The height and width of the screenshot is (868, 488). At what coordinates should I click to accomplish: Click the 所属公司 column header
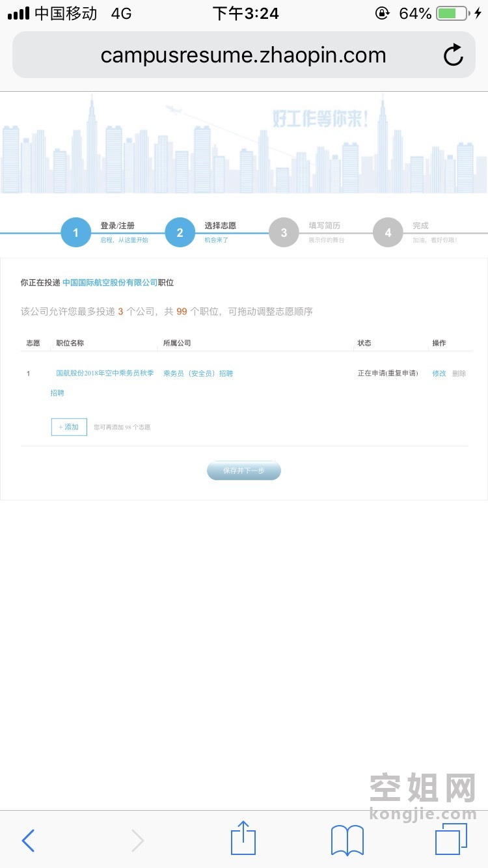(177, 343)
